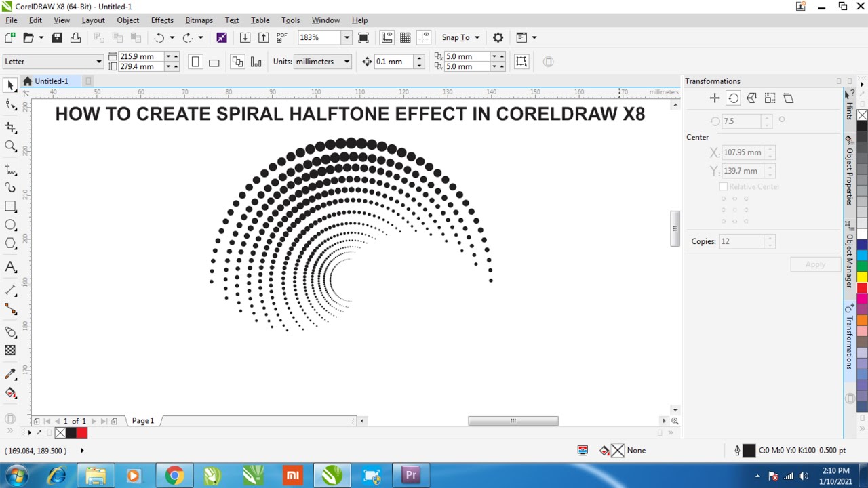The image size is (868, 488).
Task: Select the Ellipse tool
Action: [x=10, y=225]
